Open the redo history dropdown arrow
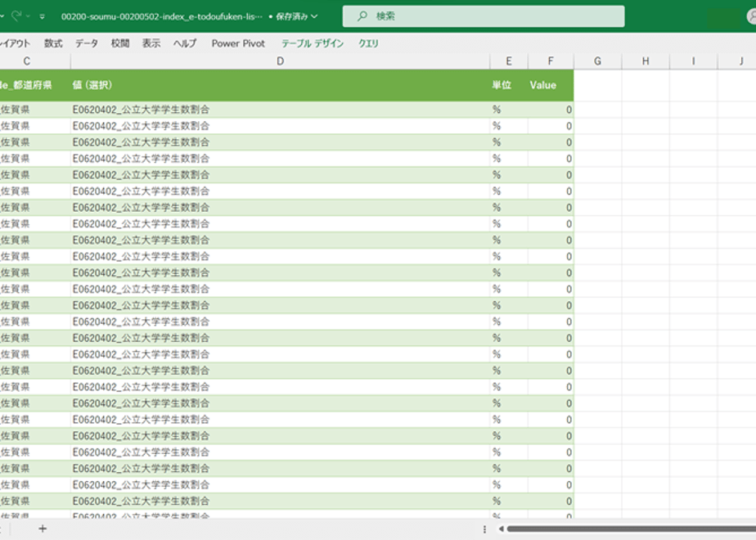This screenshot has height=540, width=756. (28, 16)
